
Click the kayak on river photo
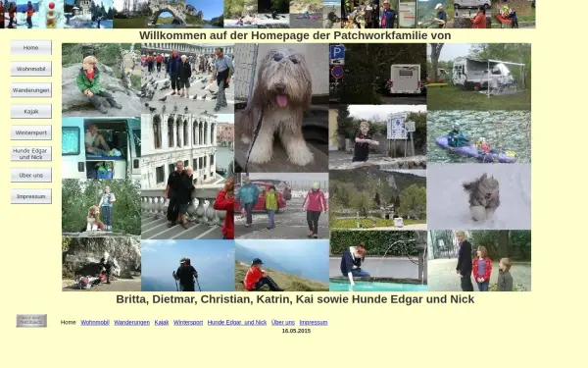click(479, 136)
